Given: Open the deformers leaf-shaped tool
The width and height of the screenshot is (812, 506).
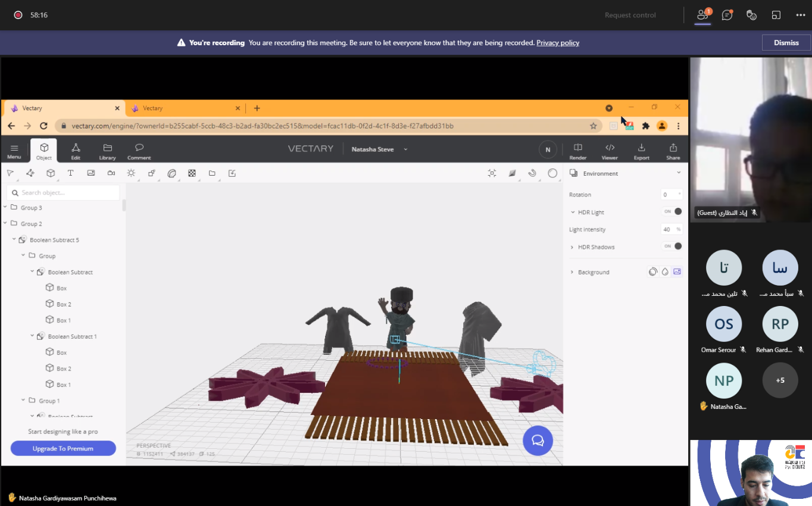Looking at the screenshot, I should pyautogui.click(x=171, y=173).
